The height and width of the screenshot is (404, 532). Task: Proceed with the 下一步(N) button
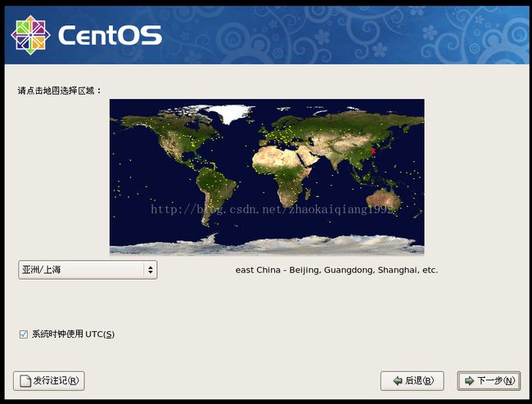coord(489,381)
